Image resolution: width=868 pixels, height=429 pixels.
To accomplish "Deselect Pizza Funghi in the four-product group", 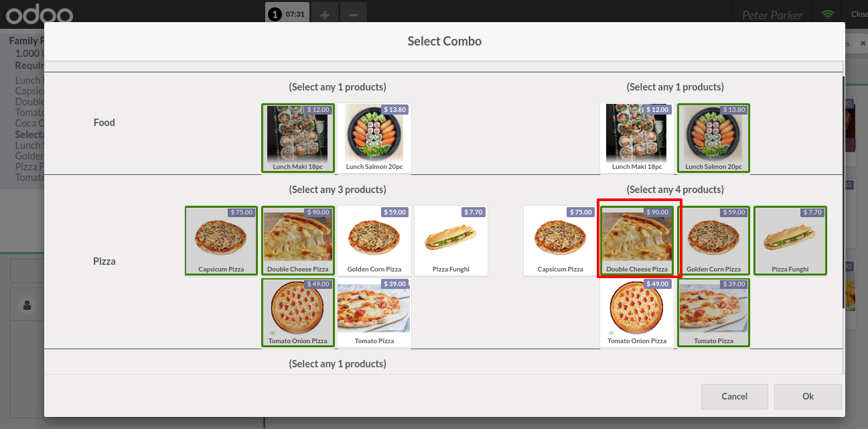I will 790,241.
